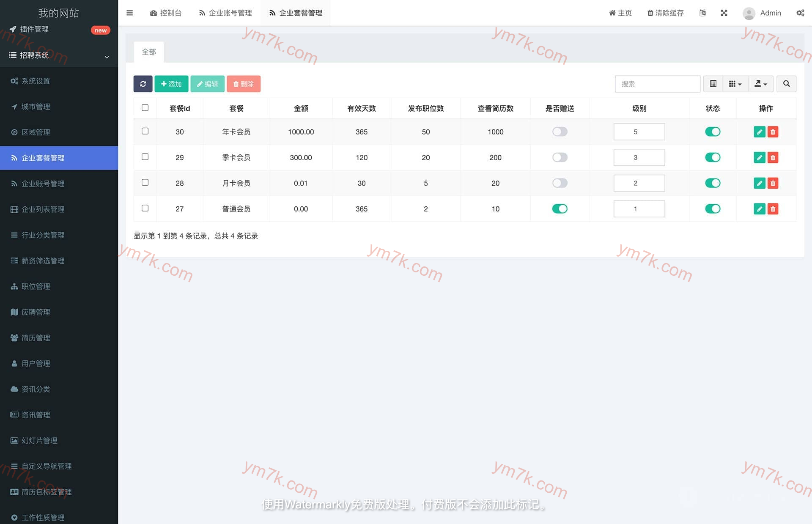Check the checkbox for row id 29

(145, 157)
